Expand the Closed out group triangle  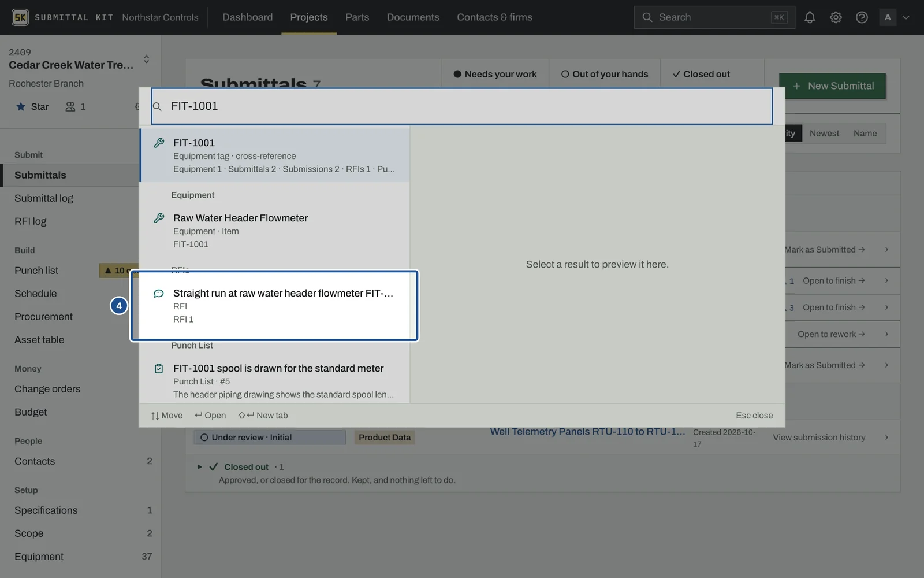click(x=199, y=467)
